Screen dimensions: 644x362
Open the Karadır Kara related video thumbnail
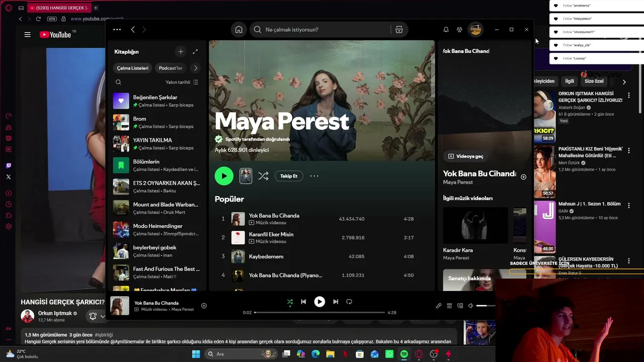click(x=475, y=225)
